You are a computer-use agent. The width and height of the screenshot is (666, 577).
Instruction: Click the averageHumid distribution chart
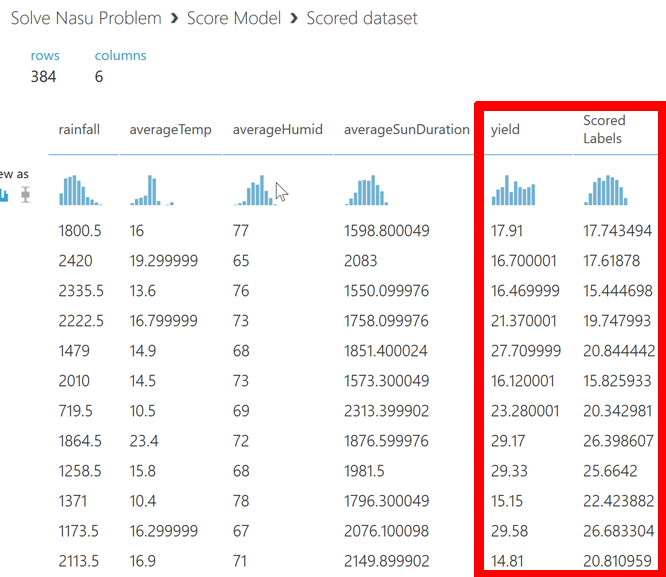tap(254, 190)
